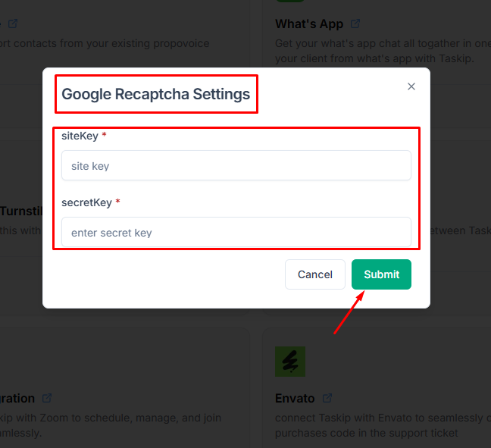Screen dimensions: 491x448
Task: Focus the secretKey input field
Action: tap(236, 232)
